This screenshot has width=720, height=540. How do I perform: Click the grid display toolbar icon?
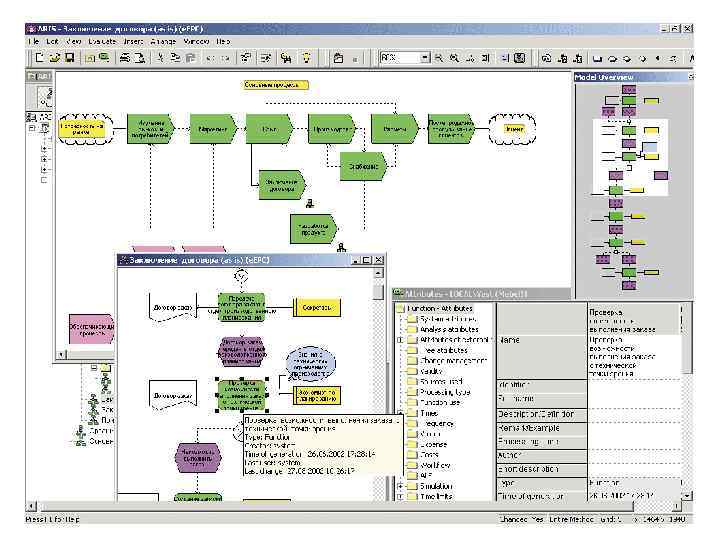[519, 58]
